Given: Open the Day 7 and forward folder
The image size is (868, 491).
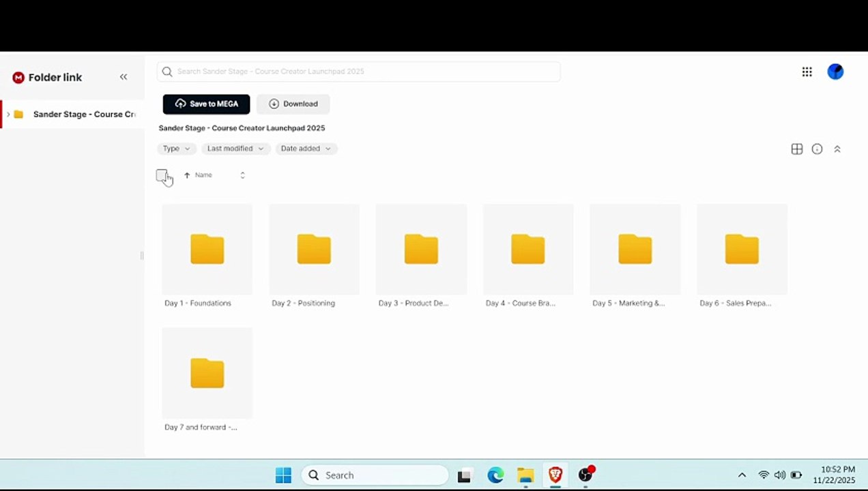Looking at the screenshot, I should point(207,373).
